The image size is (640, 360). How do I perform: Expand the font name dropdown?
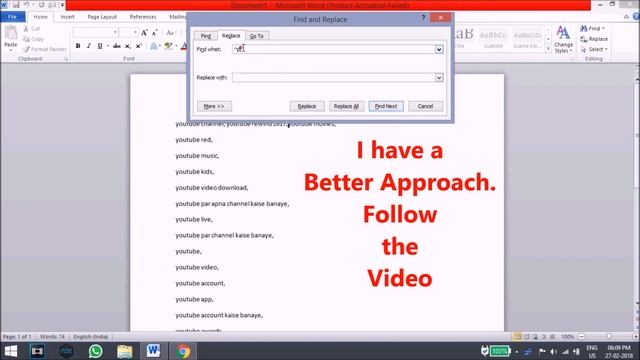pos(115,32)
